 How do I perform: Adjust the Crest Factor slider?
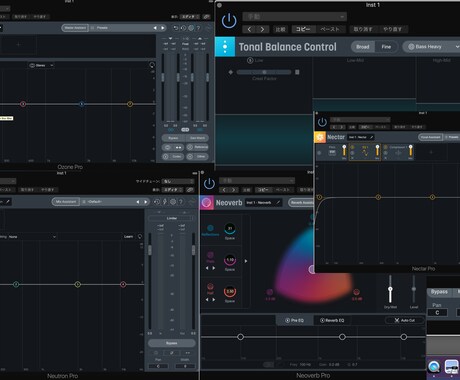(x=264, y=72)
